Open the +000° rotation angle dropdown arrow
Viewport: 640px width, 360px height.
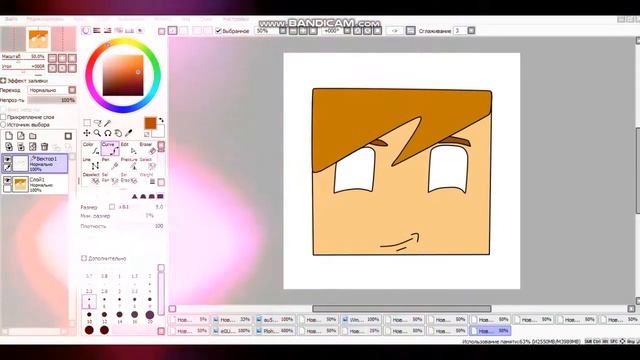(347, 31)
